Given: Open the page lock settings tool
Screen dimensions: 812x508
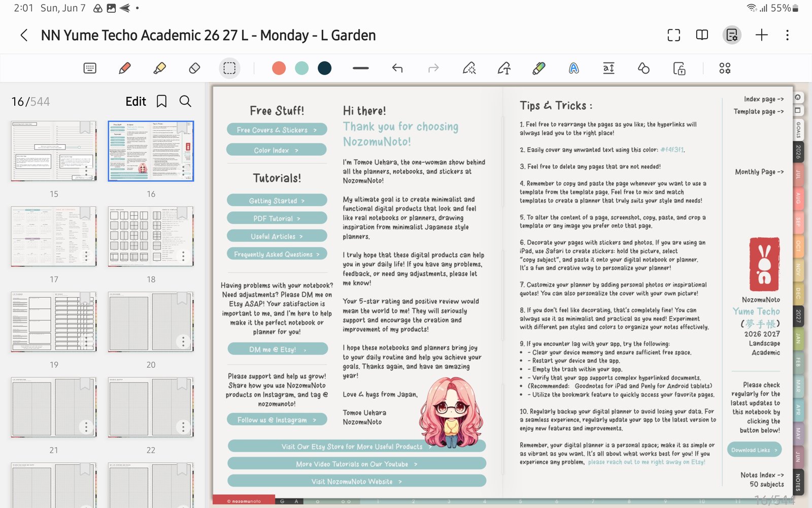Looking at the screenshot, I should point(679,68).
